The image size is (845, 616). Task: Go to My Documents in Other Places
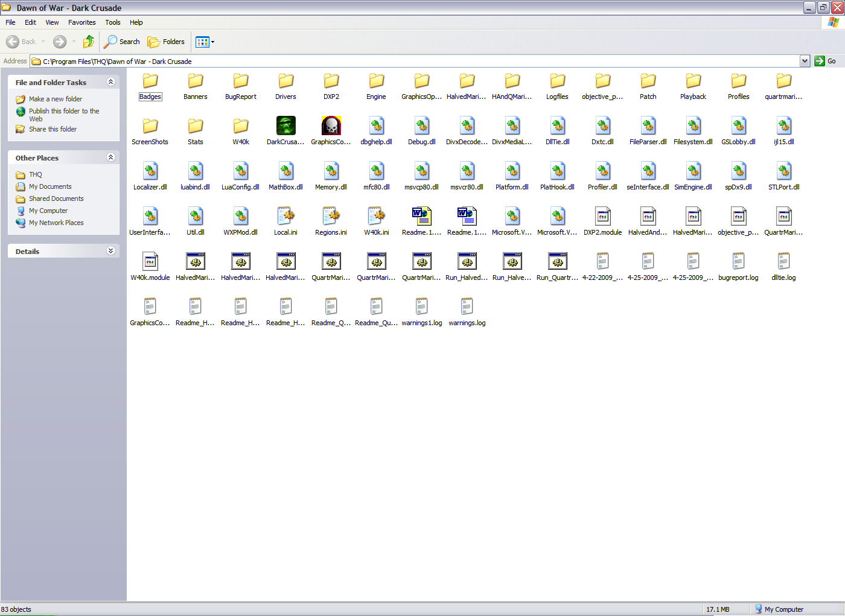point(50,186)
